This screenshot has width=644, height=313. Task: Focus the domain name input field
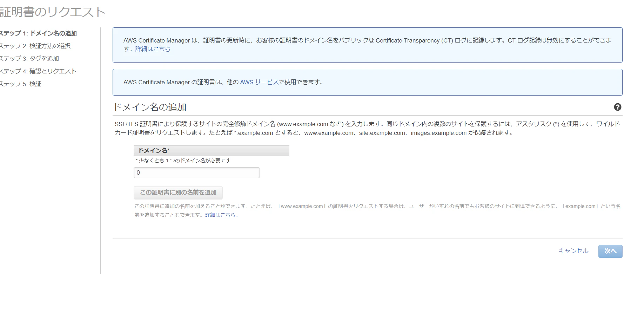[196, 173]
